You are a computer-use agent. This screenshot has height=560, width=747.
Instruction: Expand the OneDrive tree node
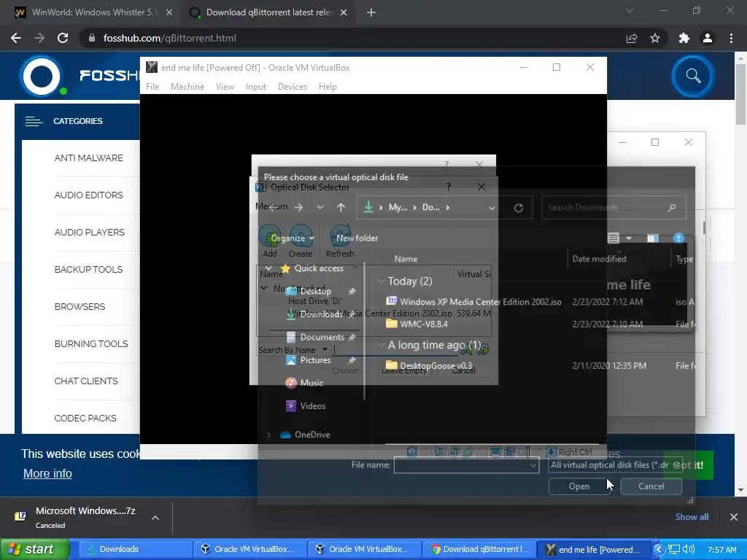(x=268, y=435)
